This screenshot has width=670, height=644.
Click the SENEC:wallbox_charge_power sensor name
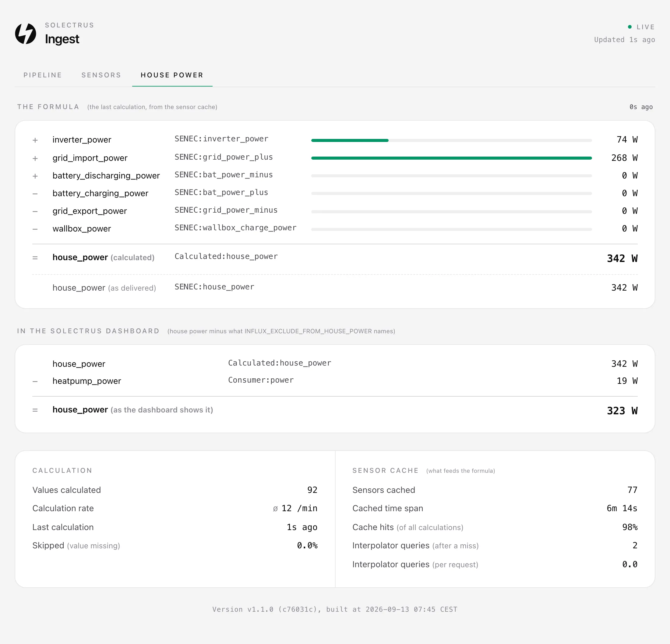(235, 228)
